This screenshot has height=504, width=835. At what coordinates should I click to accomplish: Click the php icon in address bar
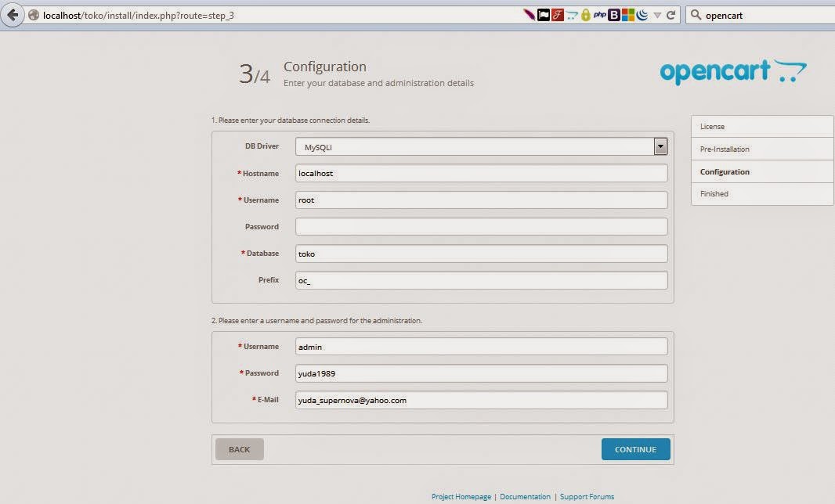[x=600, y=15]
